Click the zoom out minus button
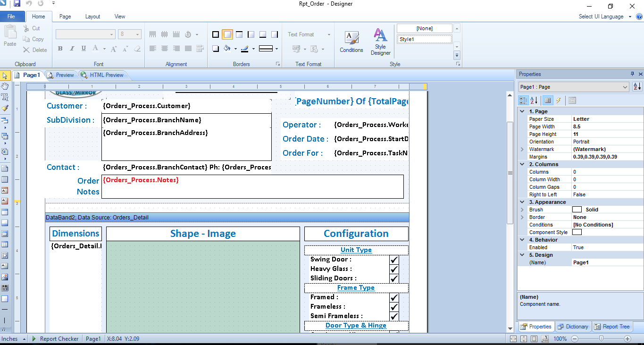644x345 pixels. [575, 339]
